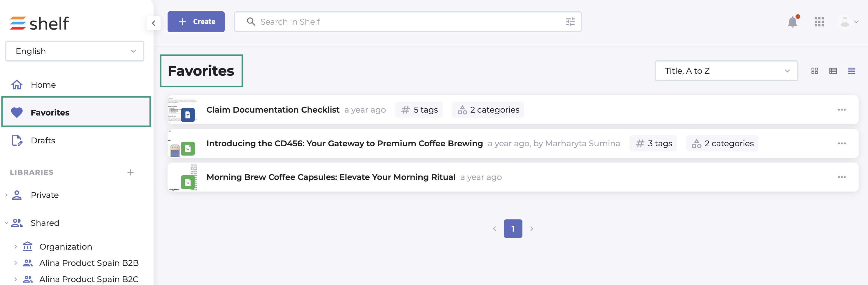The image size is (868, 285).
Task: Expand the Organization library
Action: tap(15, 247)
